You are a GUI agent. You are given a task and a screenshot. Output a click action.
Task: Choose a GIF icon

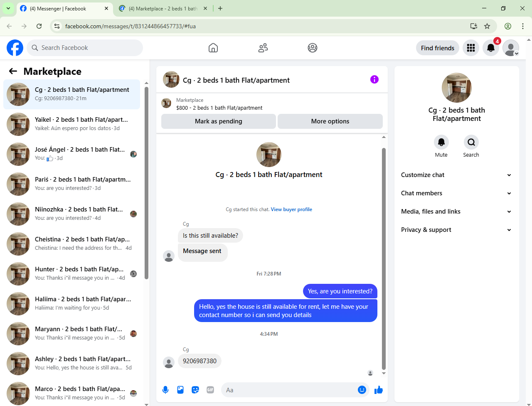tap(210, 390)
